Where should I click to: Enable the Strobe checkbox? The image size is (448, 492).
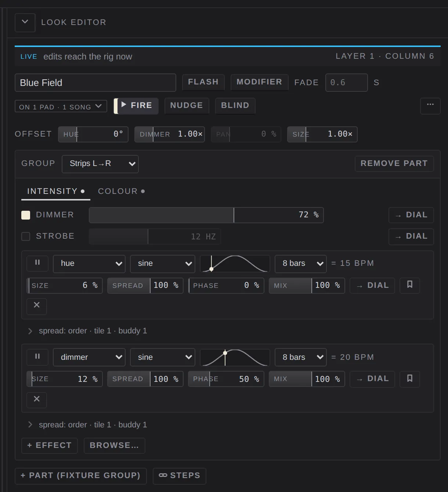pyautogui.click(x=26, y=236)
